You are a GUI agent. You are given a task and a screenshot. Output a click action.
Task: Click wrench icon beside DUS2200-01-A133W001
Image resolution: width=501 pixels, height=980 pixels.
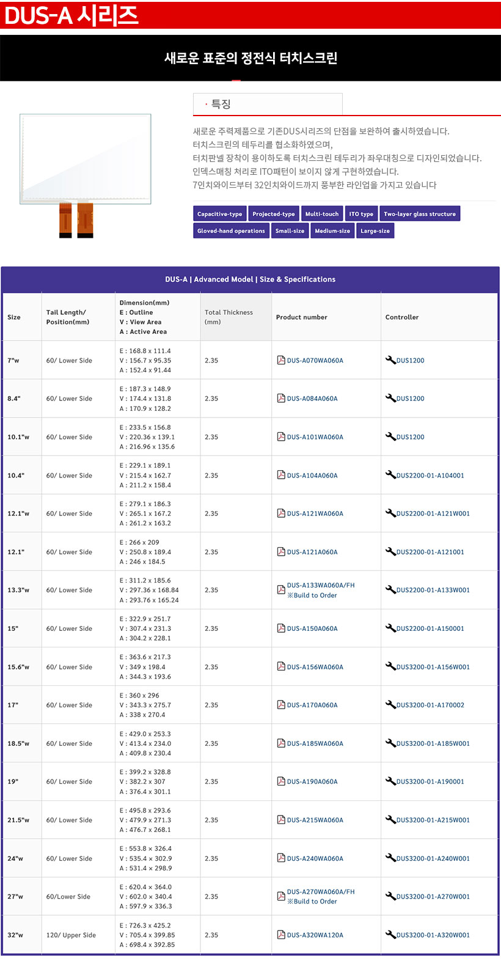pos(390,590)
